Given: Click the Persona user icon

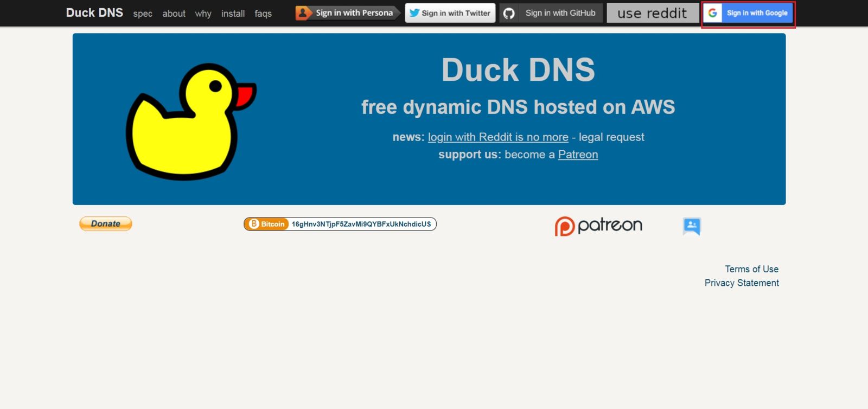Looking at the screenshot, I should 303,13.
